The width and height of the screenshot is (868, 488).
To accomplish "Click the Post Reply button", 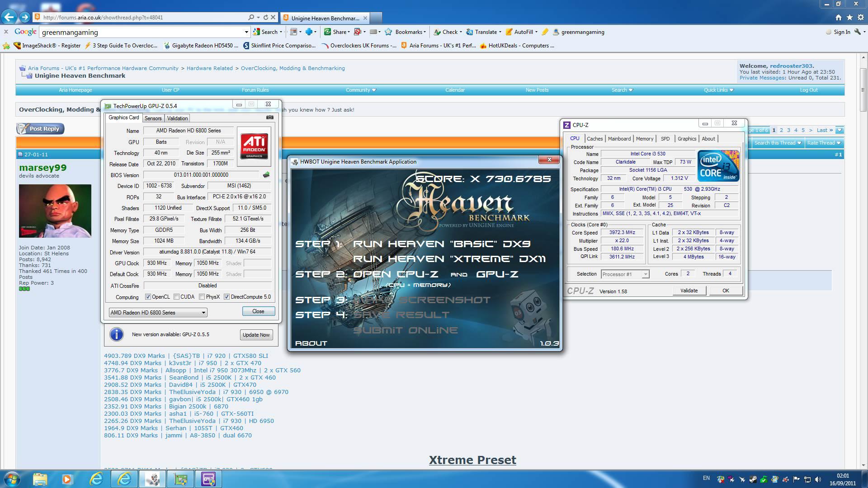I will (x=41, y=129).
